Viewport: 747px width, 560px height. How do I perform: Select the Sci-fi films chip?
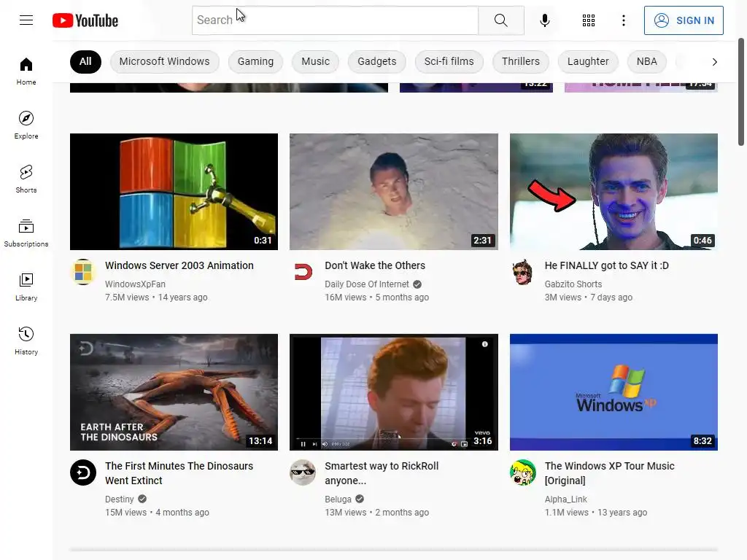pos(449,61)
